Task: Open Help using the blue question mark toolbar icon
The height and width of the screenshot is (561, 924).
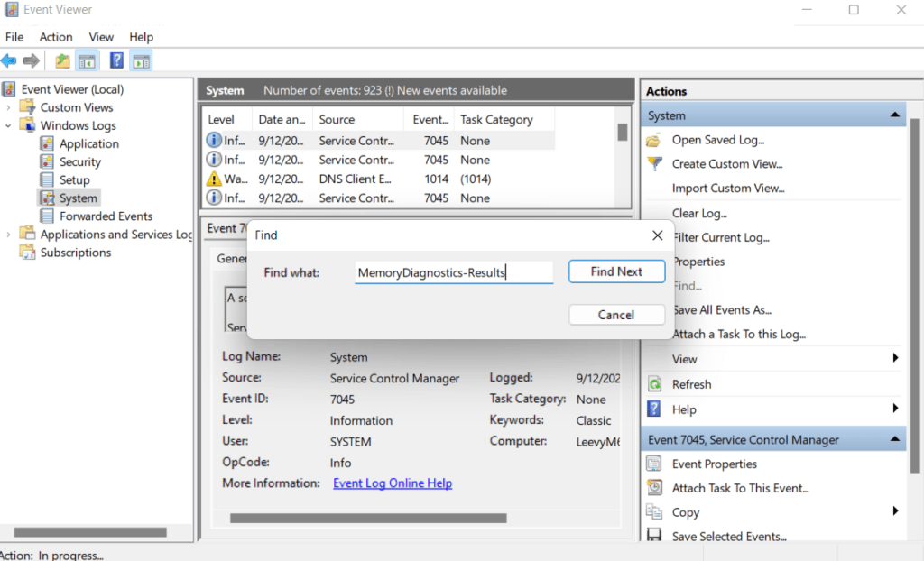Action: [116, 60]
